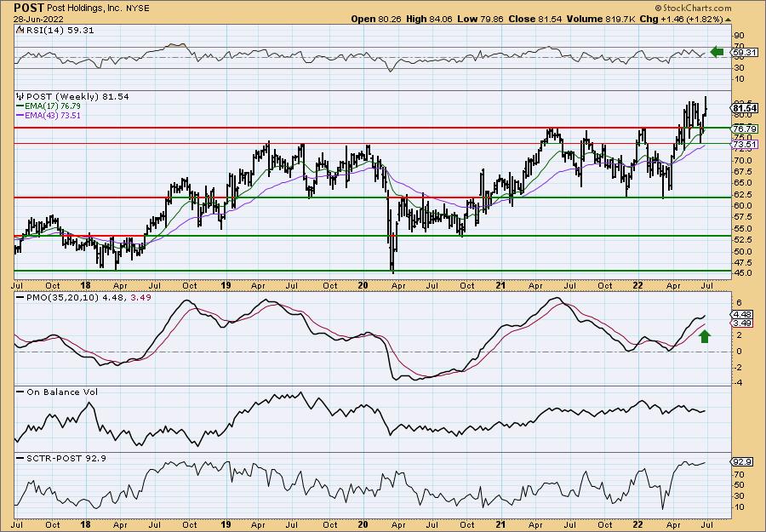Click the Post Holdings, Inc. company name

(84, 9)
